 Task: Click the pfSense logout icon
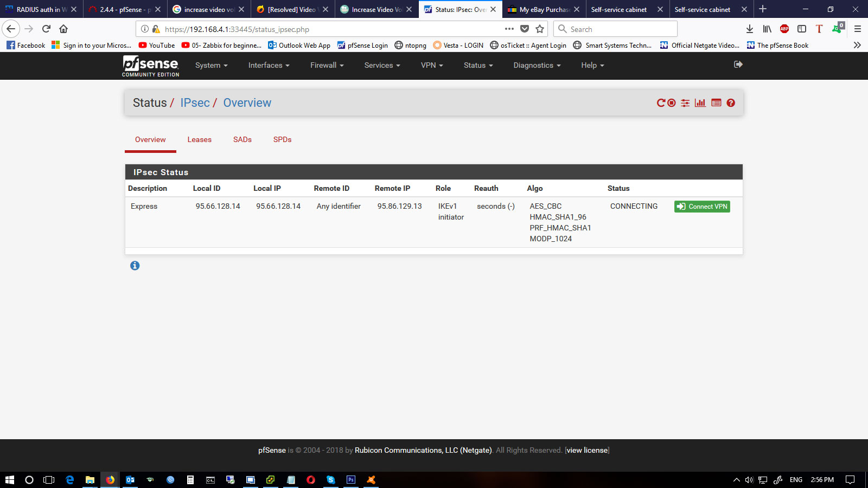738,65
